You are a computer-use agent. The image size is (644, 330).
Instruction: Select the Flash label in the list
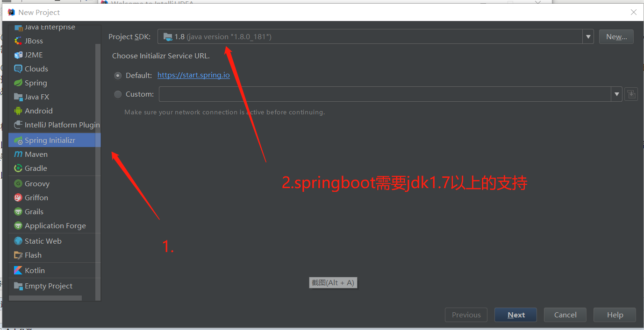click(33, 255)
